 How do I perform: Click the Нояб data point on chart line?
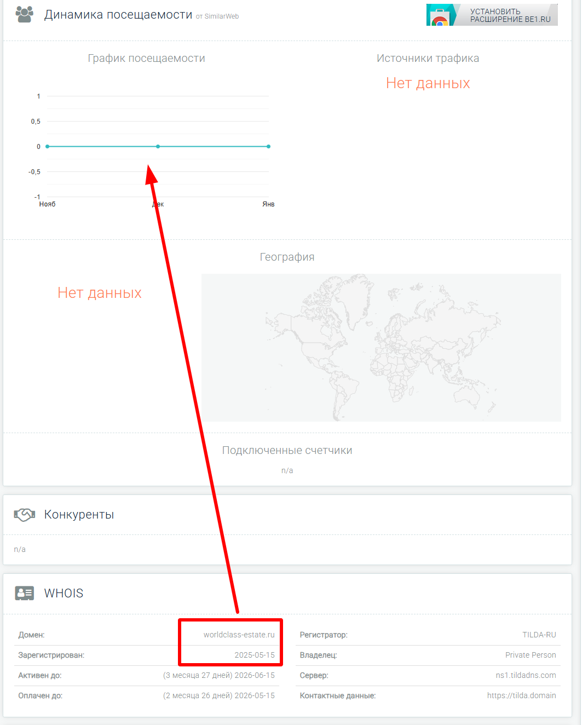(x=48, y=146)
